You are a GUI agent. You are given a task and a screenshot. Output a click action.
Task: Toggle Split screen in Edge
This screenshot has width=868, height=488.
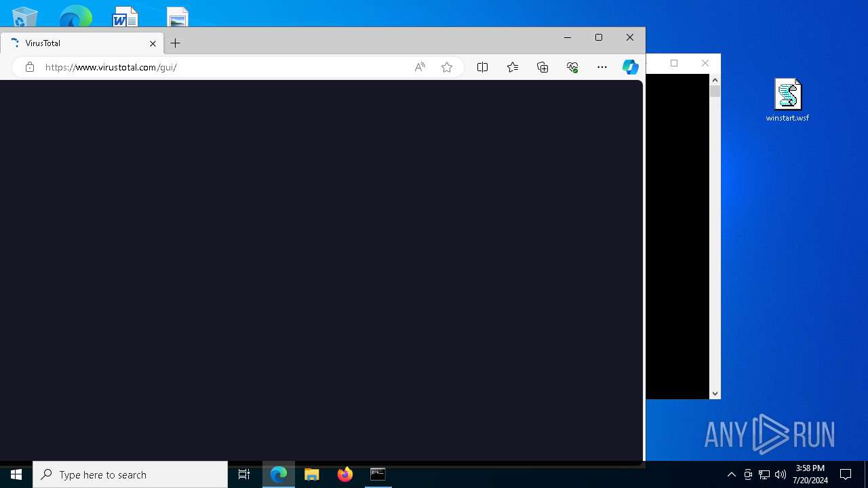coord(482,67)
